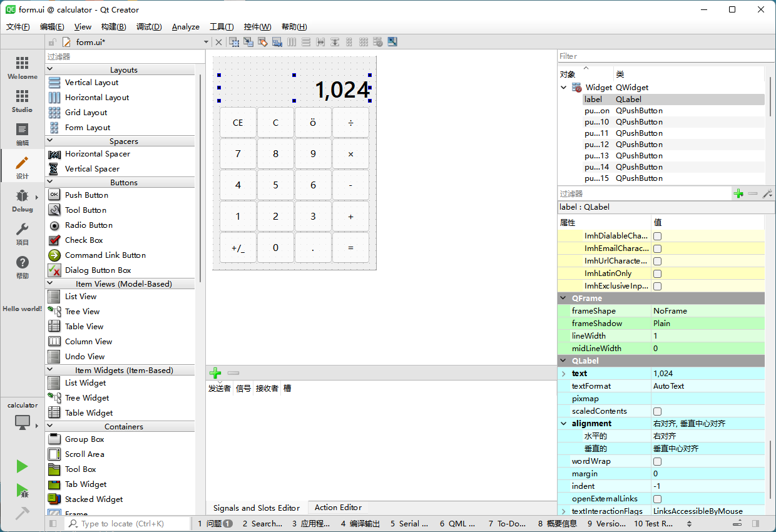
Task: Enable wordWrap checkbox
Action: (658, 461)
